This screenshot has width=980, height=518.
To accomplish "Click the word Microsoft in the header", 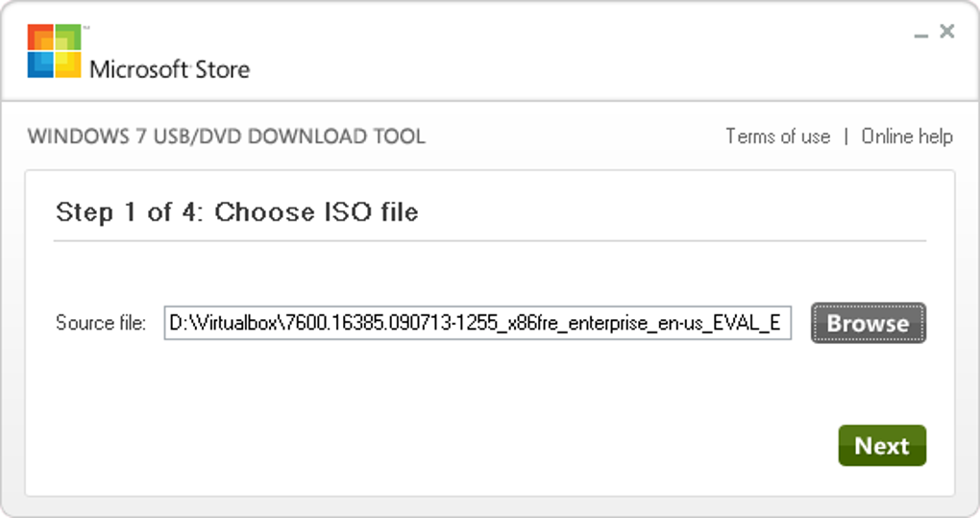I will pyautogui.click(x=139, y=69).
